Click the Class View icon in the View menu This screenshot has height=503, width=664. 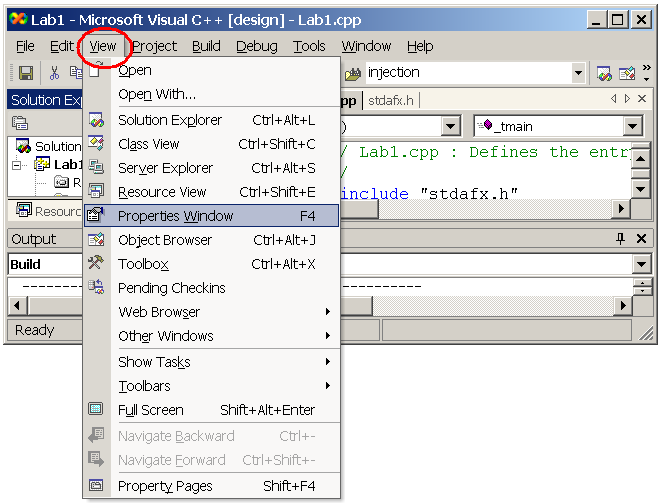point(96,144)
